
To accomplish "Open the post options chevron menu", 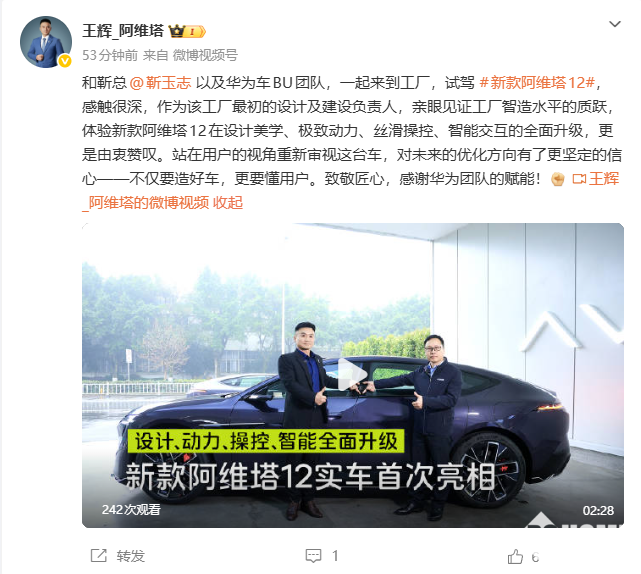I will click(x=615, y=24).
